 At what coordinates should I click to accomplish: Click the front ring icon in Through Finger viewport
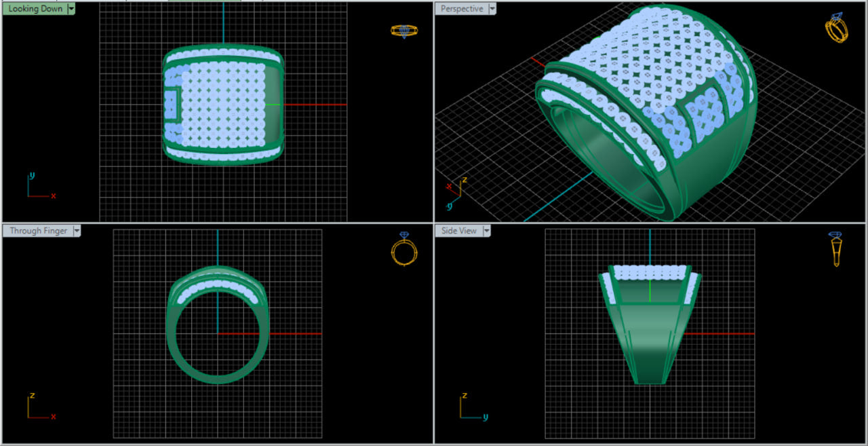pyautogui.click(x=403, y=249)
